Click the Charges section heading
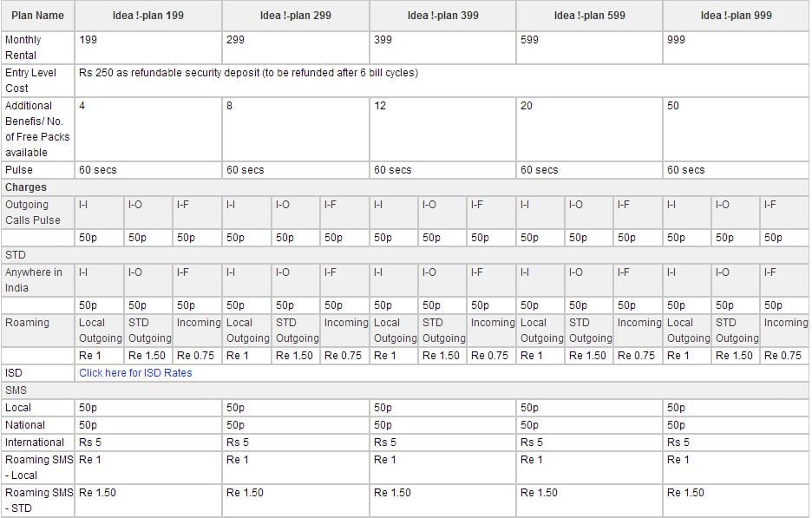The image size is (812, 518). tap(26, 187)
